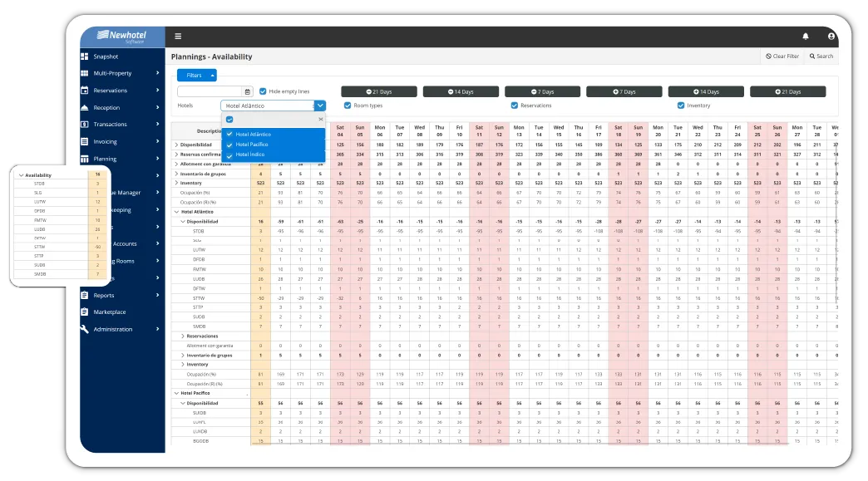Click the Search button
This screenshot has height=481, width=868.
[821, 56]
